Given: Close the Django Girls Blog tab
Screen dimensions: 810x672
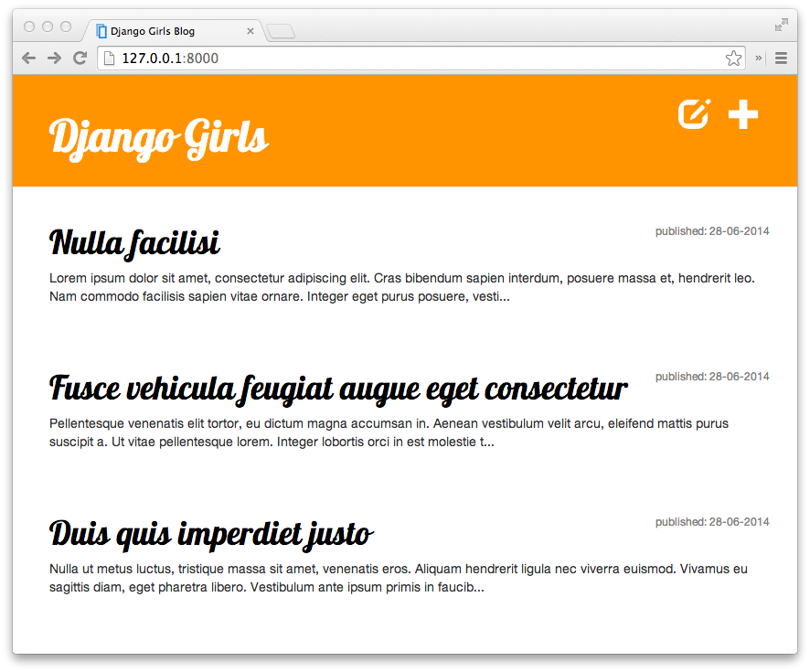Looking at the screenshot, I should 250,31.
